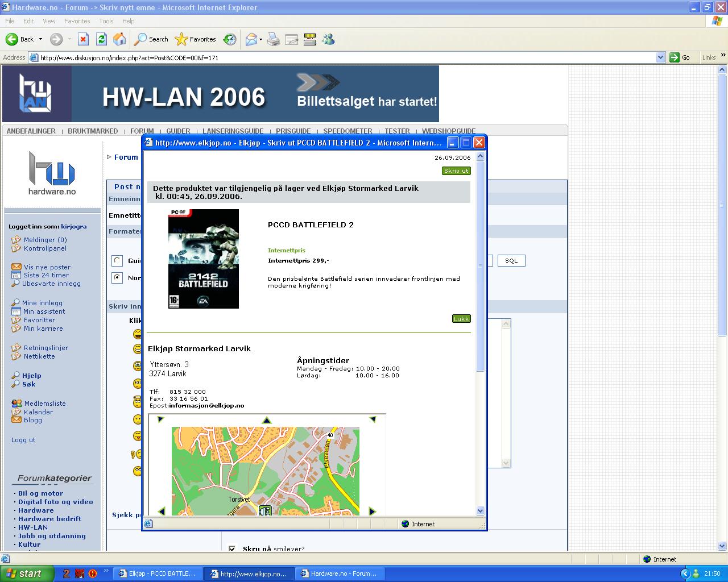728x582 pixels.
Task: Click the green Lukk button
Action: click(x=461, y=319)
